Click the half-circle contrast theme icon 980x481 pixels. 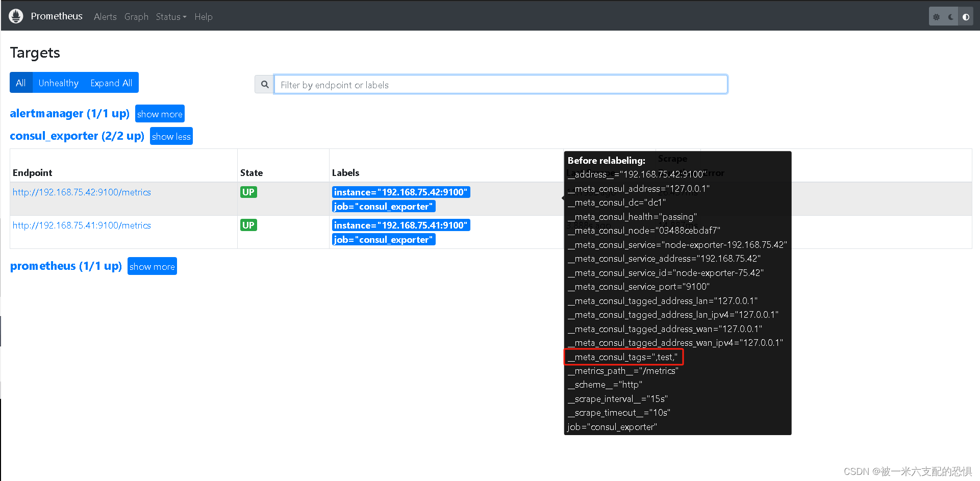click(x=965, y=16)
